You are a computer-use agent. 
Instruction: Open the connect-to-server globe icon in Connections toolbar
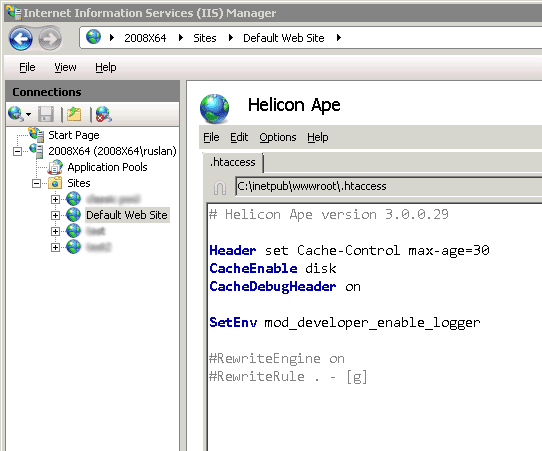pyautogui.click(x=16, y=114)
